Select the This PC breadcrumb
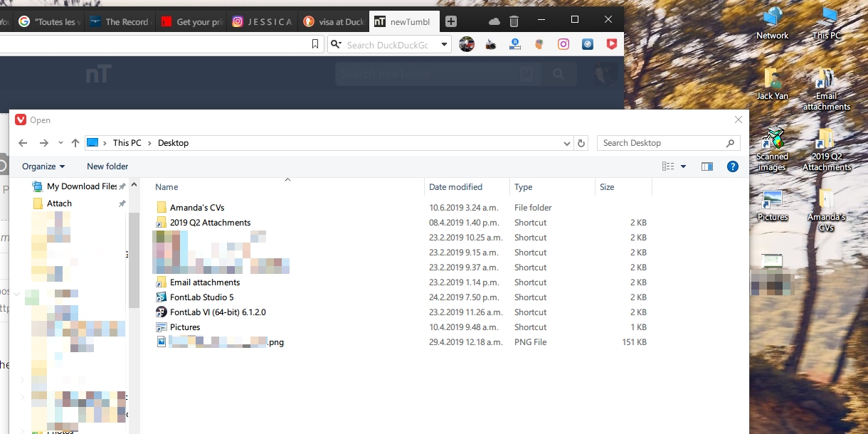The width and height of the screenshot is (868, 434). (127, 143)
